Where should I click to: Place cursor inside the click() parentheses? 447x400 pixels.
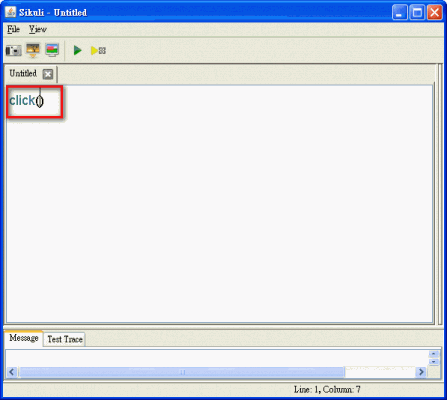click(40, 101)
